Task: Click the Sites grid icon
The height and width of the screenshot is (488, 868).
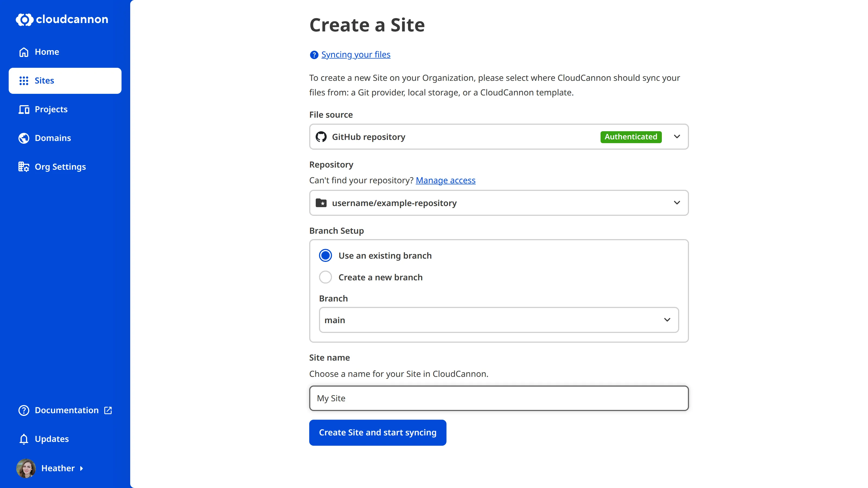Action: click(24, 81)
